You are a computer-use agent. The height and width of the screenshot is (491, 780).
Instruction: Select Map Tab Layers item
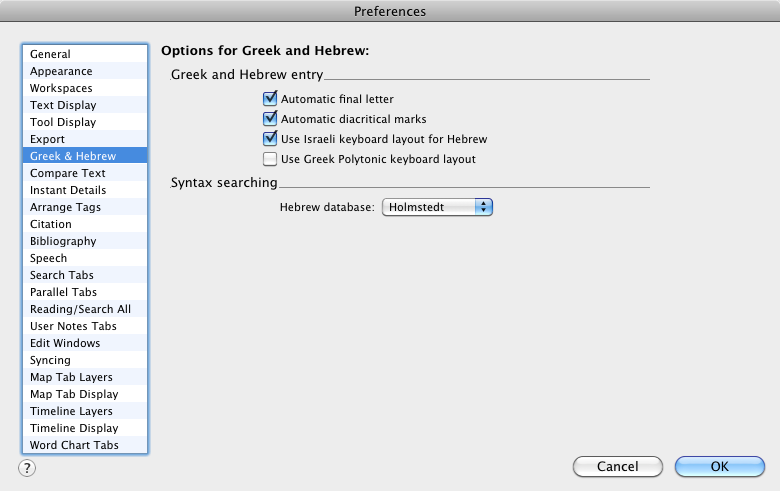[x=85, y=377]
